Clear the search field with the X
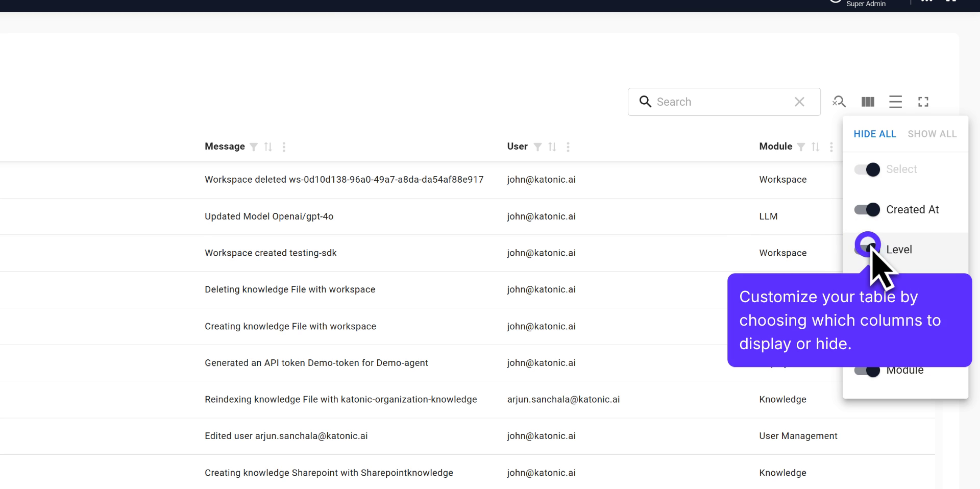Screen dimensions: 980x489 click(x=799, y=102)
